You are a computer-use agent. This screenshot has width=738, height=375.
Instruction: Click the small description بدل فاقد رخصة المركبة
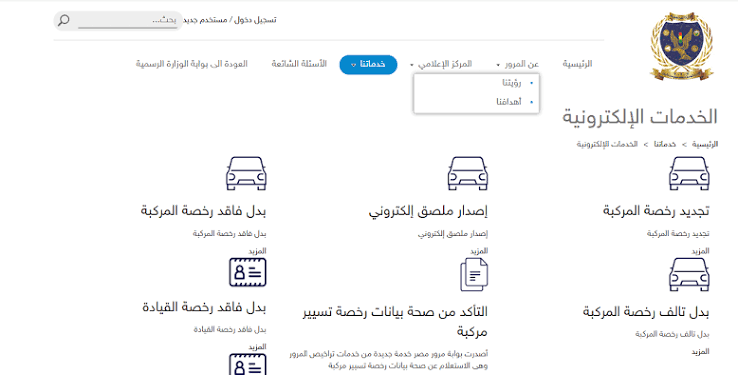[x=230, y=234]
